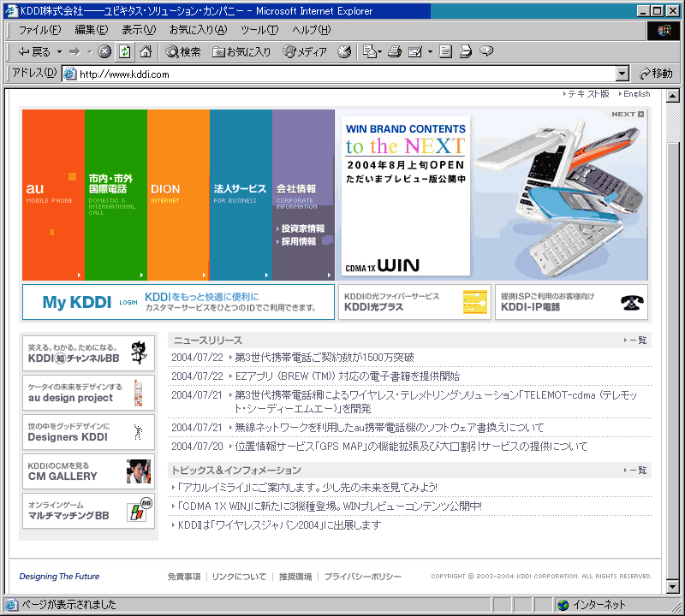Open the CM GALLERY banner

(89, 471)
